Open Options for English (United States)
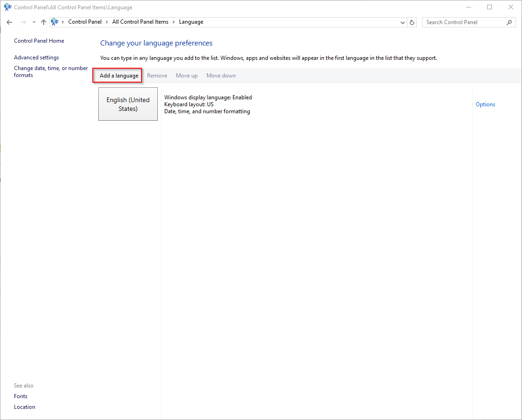The width and height of the screenshot is (522, 420). pos(485,104)
